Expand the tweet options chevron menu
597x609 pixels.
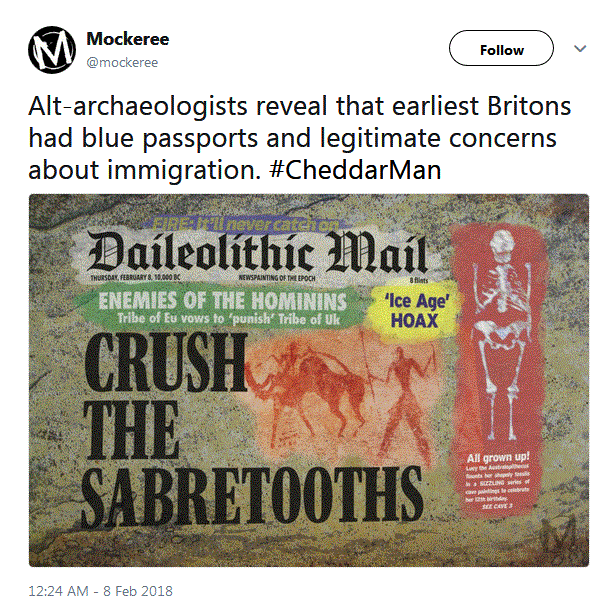580,49
